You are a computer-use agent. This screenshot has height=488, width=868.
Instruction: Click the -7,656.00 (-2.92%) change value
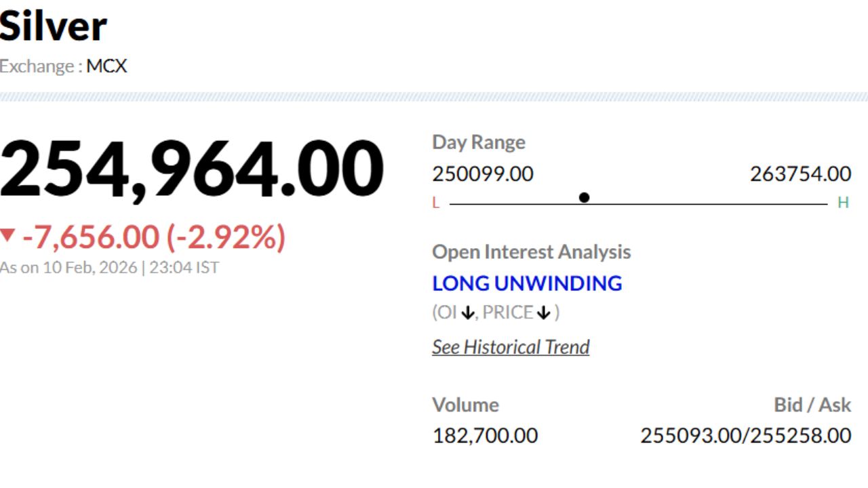[x=154, y=237]
